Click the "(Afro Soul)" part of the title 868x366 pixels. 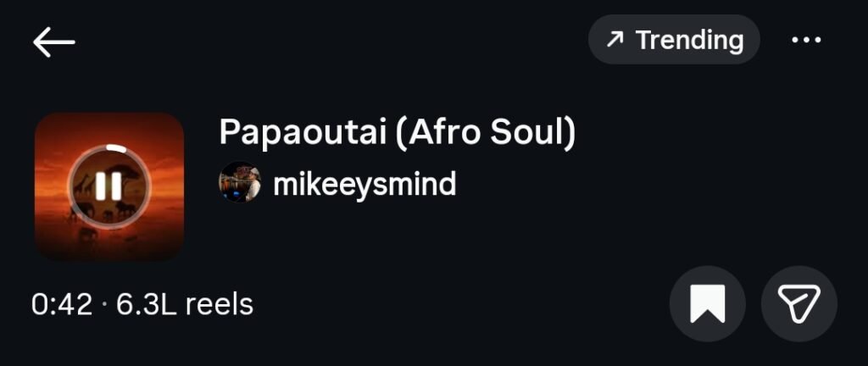coord(485,132)
